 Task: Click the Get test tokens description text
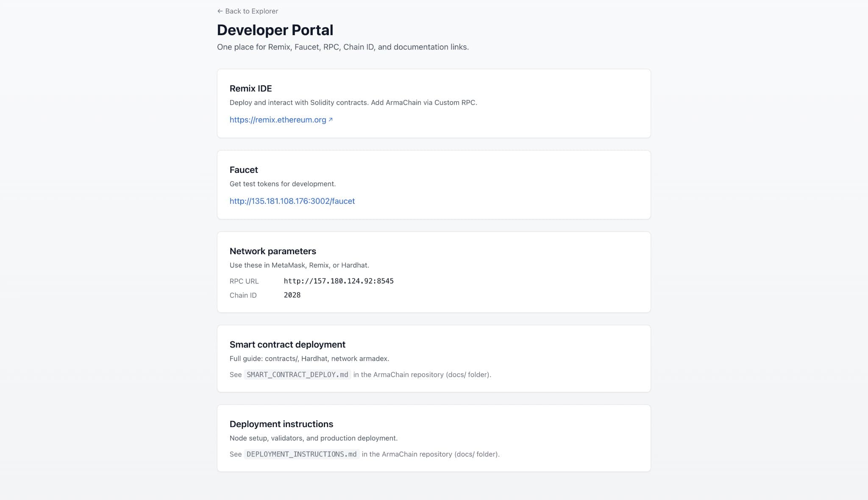pyautogui.click(x=282, y=183)
